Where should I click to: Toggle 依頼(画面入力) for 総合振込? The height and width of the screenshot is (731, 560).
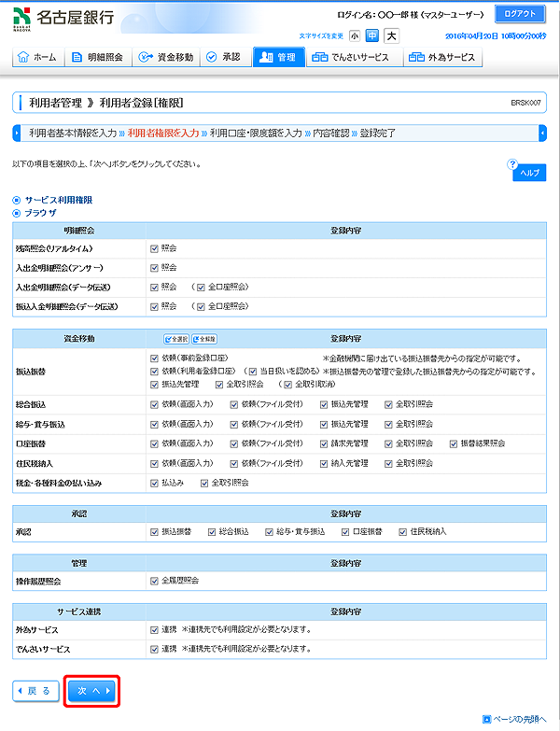154,404
